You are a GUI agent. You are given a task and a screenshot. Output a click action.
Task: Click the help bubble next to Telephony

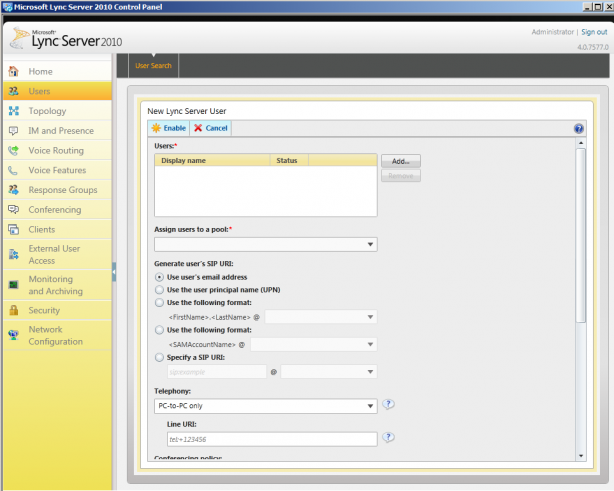(x=388, y=404)
